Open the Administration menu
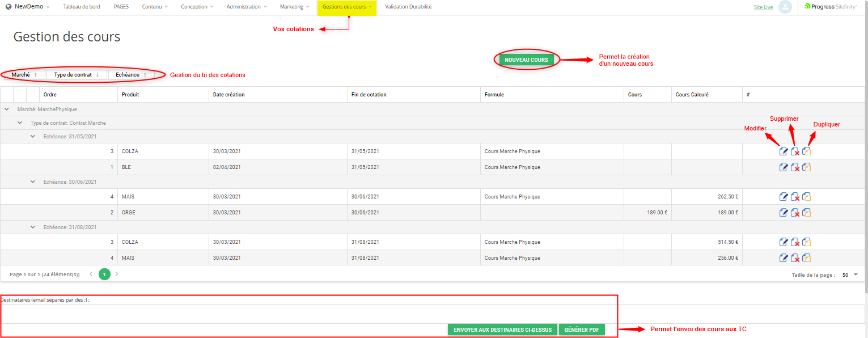 click(246, 7)
